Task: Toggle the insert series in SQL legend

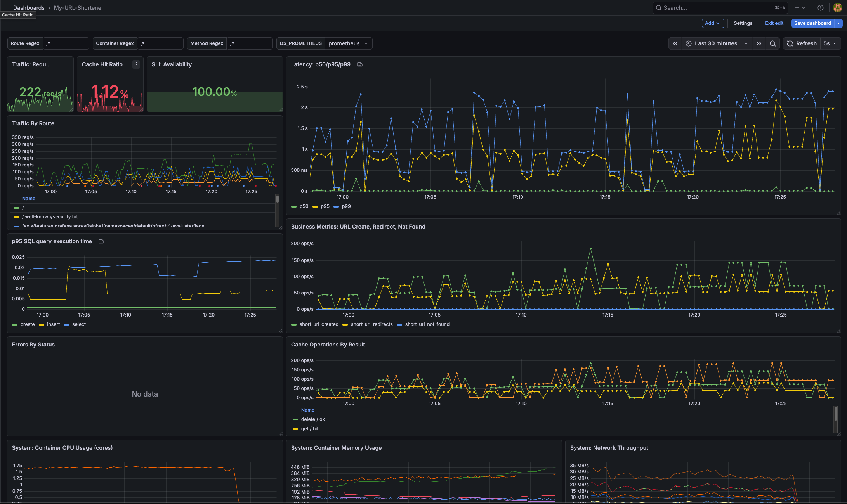Action: [x=53, y=324]
